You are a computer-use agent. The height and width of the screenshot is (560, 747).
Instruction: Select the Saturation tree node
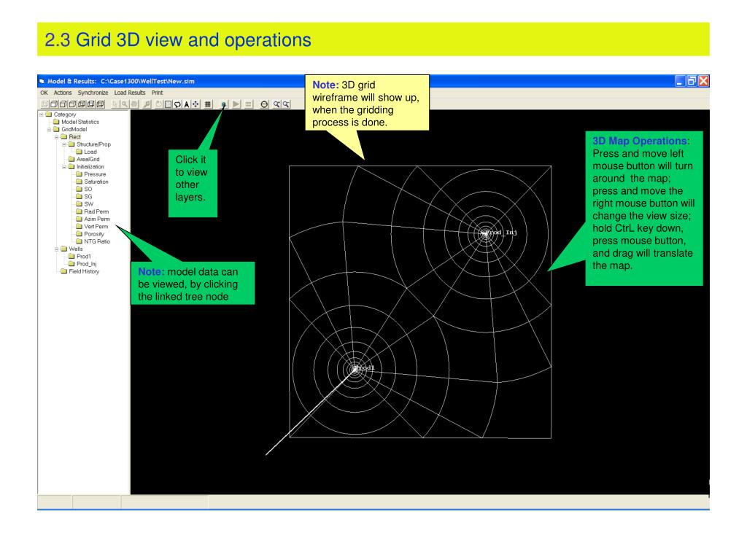click(x=96, y=182)
